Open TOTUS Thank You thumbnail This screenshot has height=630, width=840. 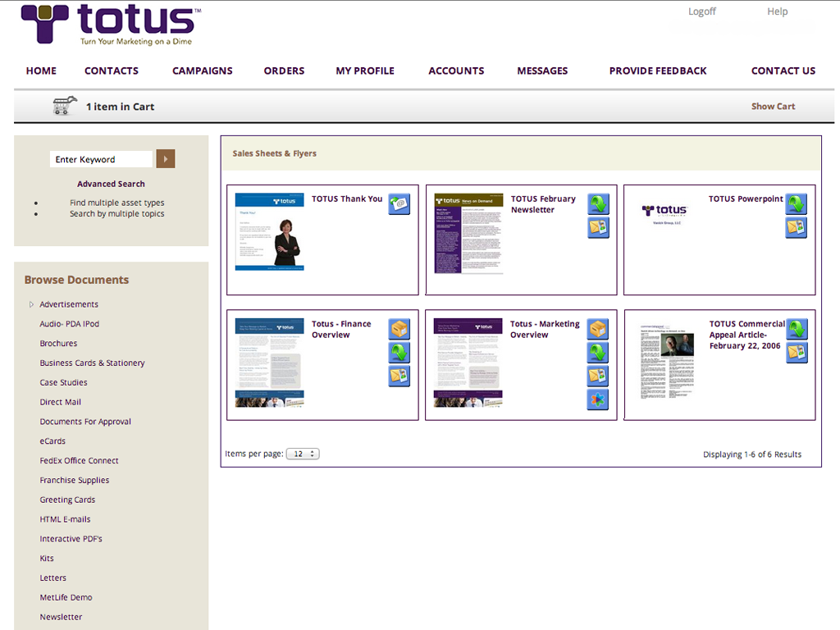269,231
